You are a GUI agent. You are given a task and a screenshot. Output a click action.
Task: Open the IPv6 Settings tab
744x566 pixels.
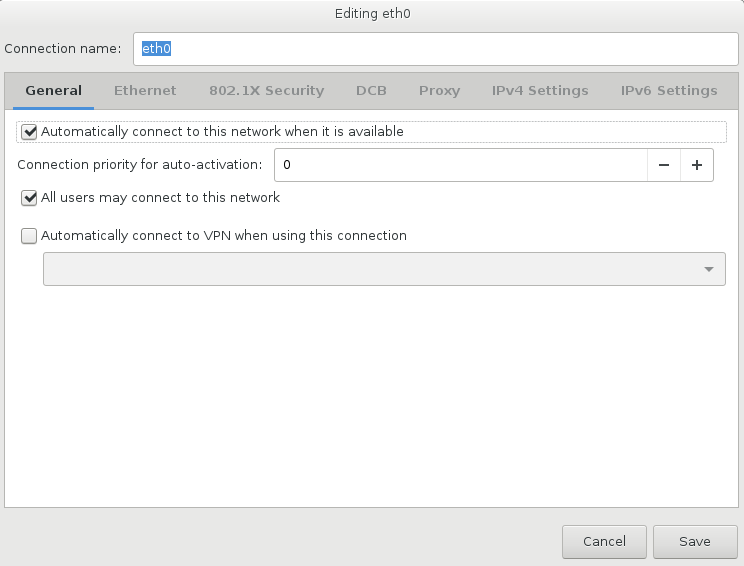click(669, 91)
